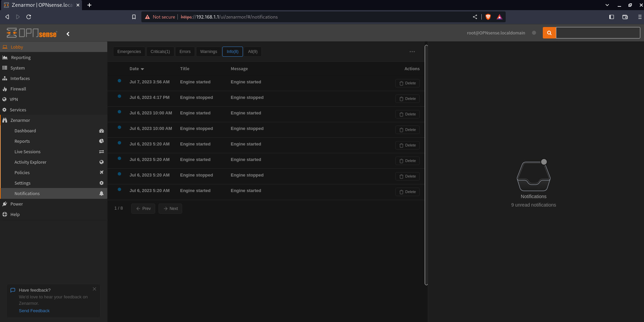Viewport: 644px width, 322px height.
Task: Delete the Jul 7, 2023 3:56 AM notification
Action: [x=408, y=83]
